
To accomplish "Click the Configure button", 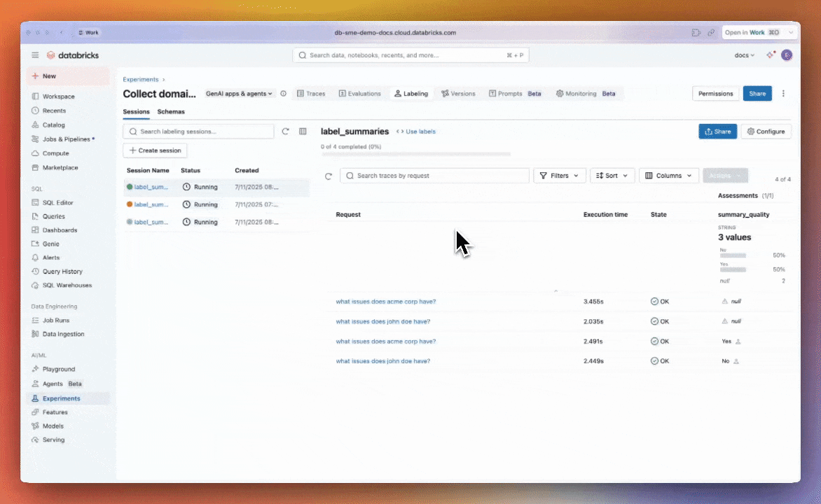I will 766,132.
